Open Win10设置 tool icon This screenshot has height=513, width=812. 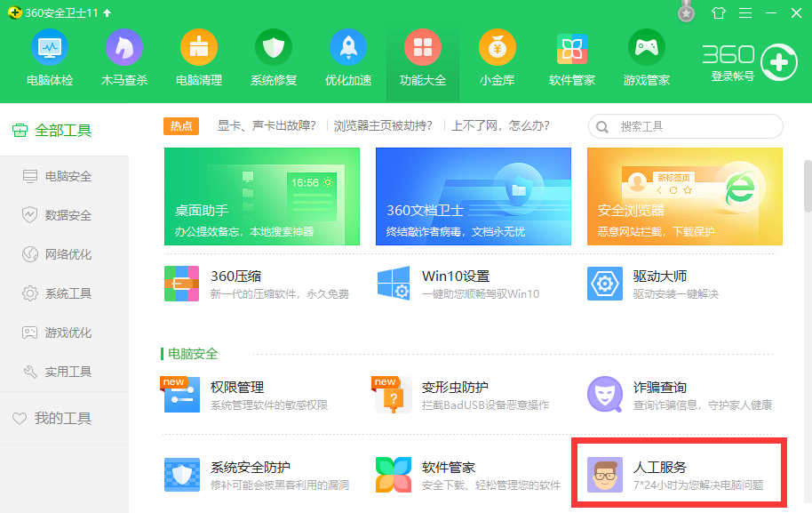coord(394,284)
